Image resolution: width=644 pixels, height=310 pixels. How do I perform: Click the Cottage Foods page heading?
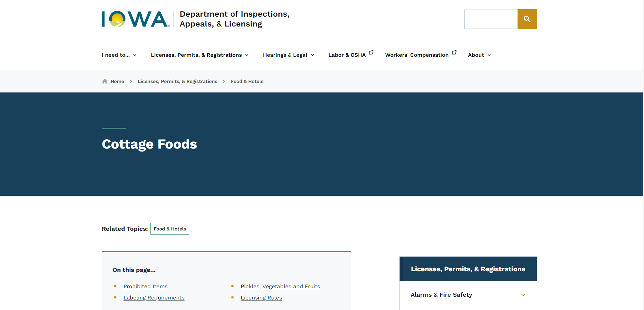tap(149, 144)
